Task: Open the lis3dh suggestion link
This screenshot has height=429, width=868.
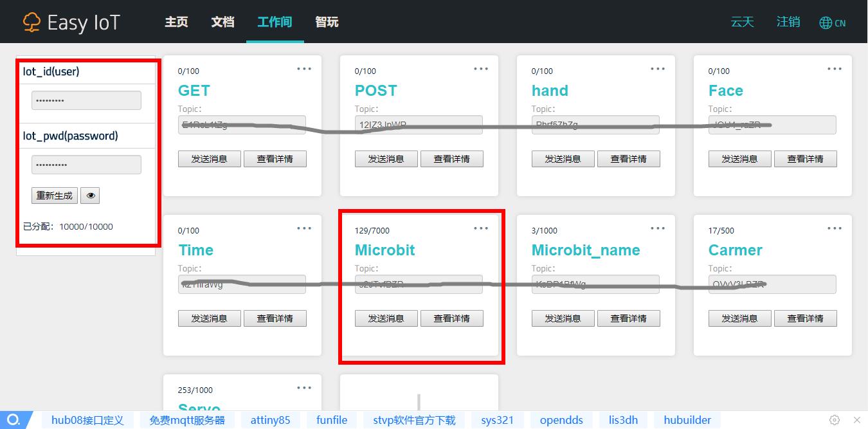Action: [x=623, y=420]
